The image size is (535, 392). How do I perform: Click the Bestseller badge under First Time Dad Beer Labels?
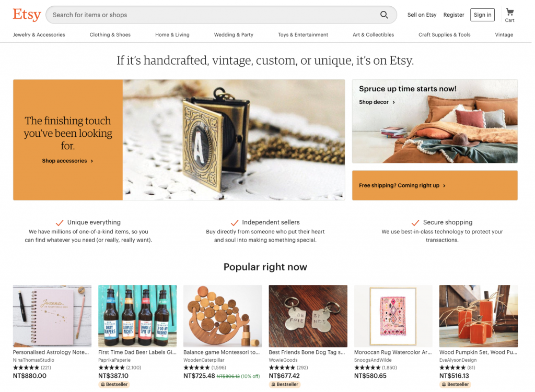[x=114, y=384]
